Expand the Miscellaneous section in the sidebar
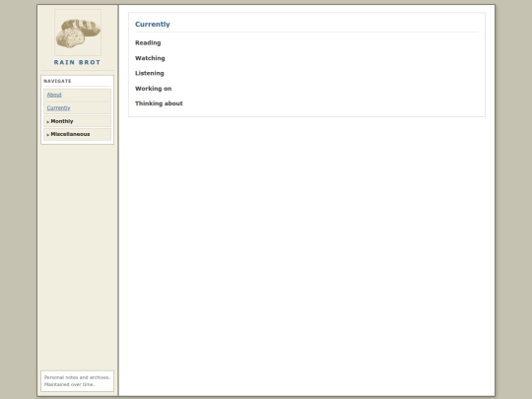The height and width of the screenshot is (399, 532). pyautogui.click(x=78, y=134)
